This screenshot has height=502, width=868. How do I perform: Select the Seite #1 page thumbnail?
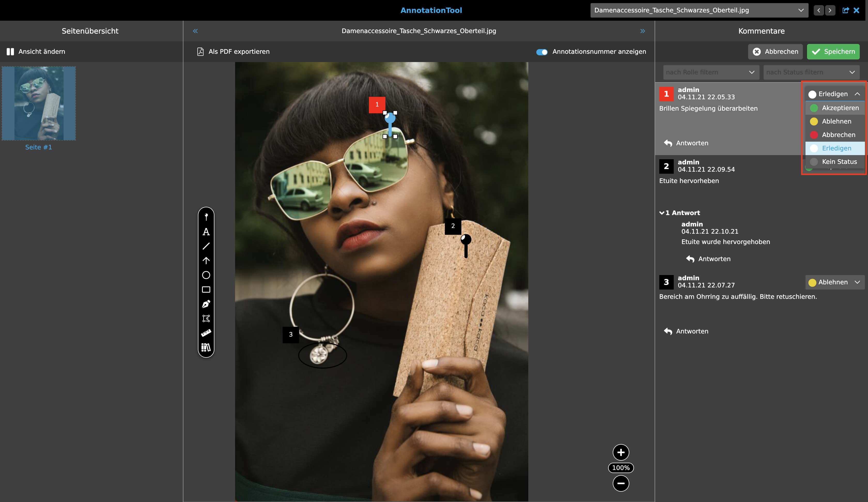pyautogui.click(x=38, y=103)
